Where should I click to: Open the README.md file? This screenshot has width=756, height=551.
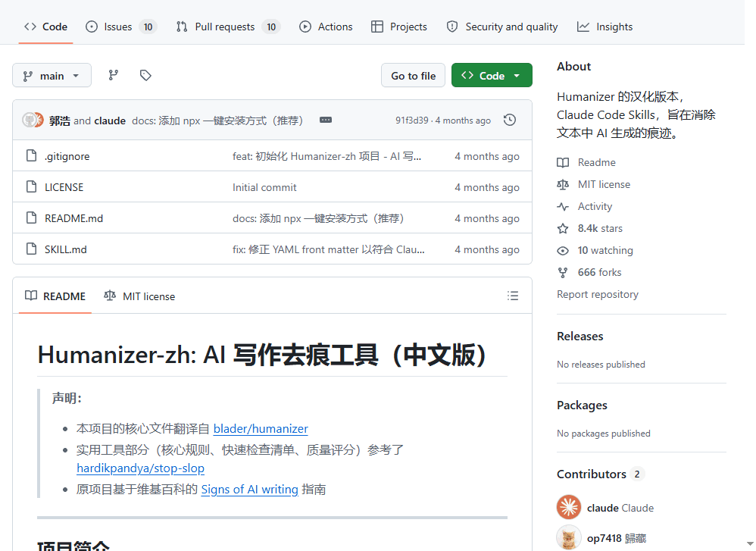tap(73, 218)
